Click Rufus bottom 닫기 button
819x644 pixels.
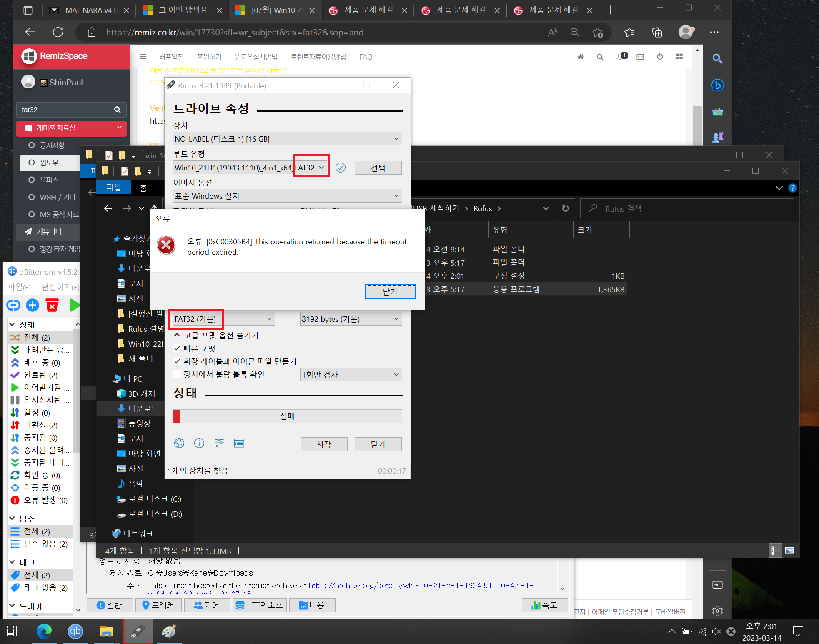(378, 444)
